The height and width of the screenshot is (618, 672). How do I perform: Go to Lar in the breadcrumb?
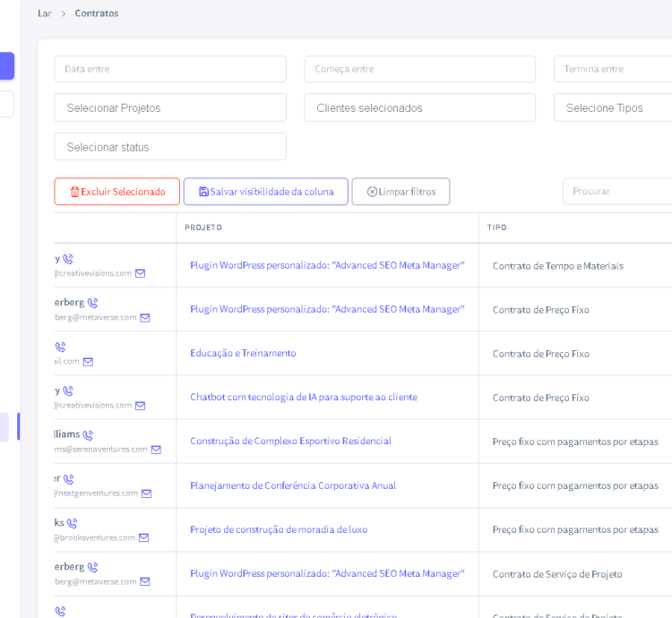45,13
